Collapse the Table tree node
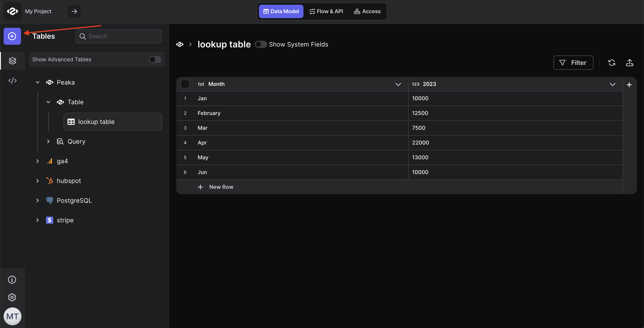Viewport: 644px width, 328px height. click(x=48, y=102)
